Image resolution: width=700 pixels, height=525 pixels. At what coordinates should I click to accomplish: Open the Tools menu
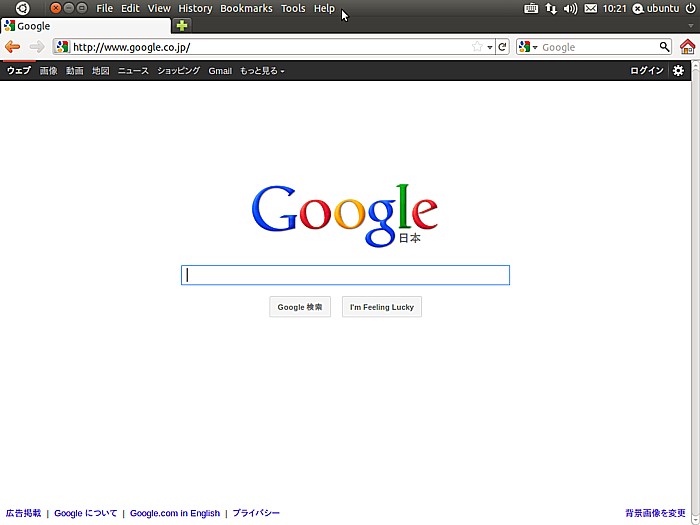pyautogui.click(x=293, y=8)
